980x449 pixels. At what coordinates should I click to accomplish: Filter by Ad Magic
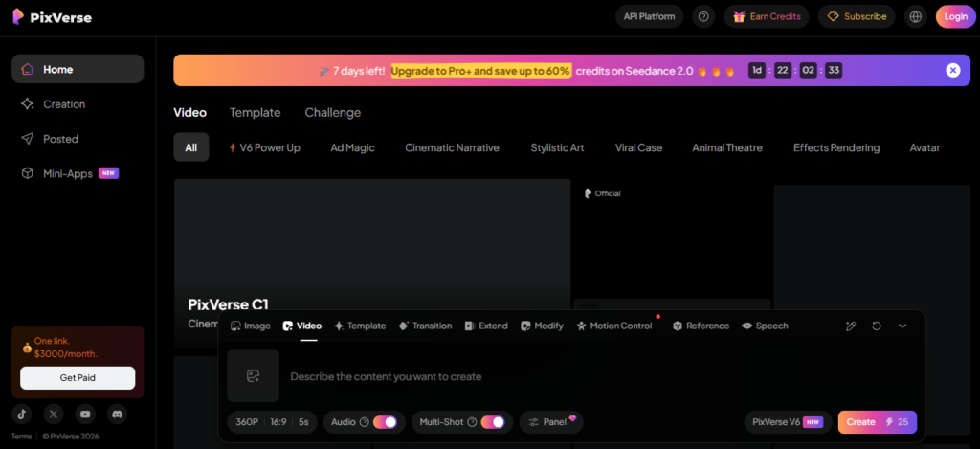pyautogui.click(x=352, y=147)
